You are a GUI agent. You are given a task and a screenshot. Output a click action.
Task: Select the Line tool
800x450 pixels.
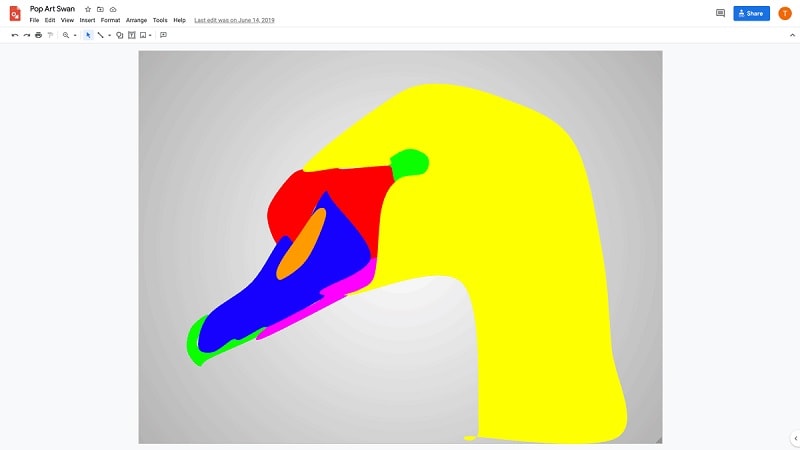101,35
